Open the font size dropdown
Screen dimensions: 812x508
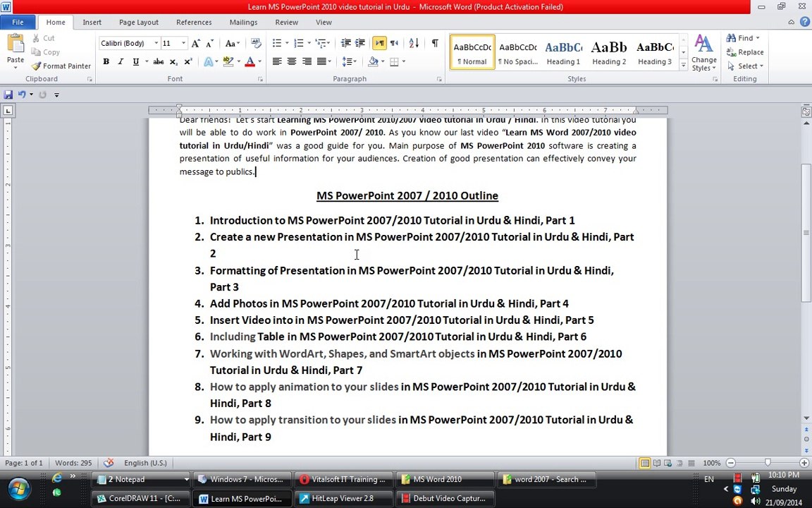point(183,43)
